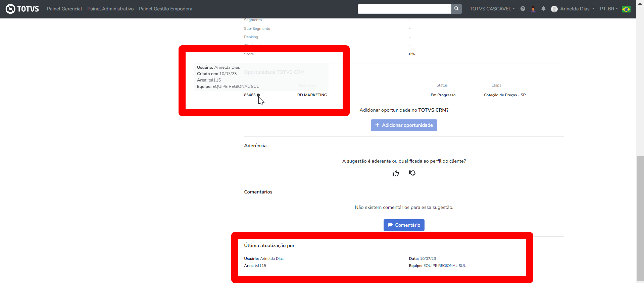Open Painel Gestão Empodera

(165, 9)
